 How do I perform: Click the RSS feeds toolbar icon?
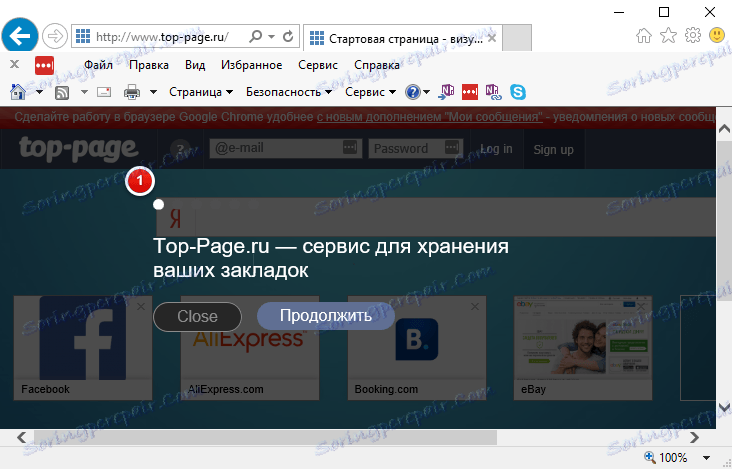[x=62, y=92]
